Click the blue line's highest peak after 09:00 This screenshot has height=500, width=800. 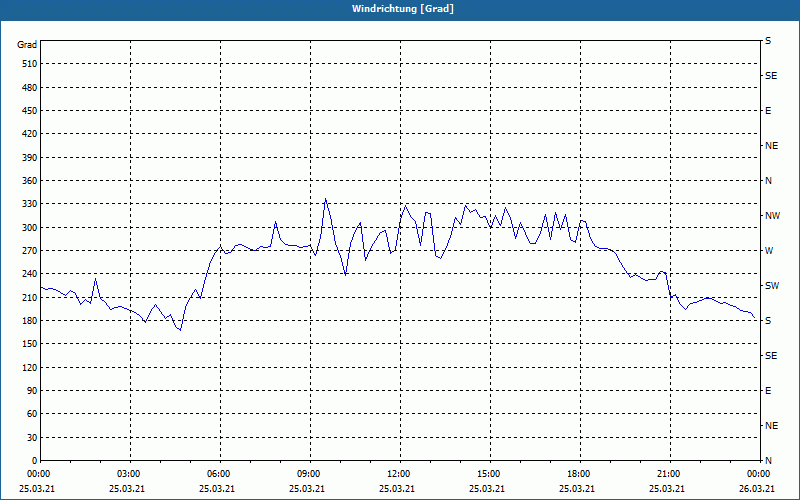(x=326, y=199)
